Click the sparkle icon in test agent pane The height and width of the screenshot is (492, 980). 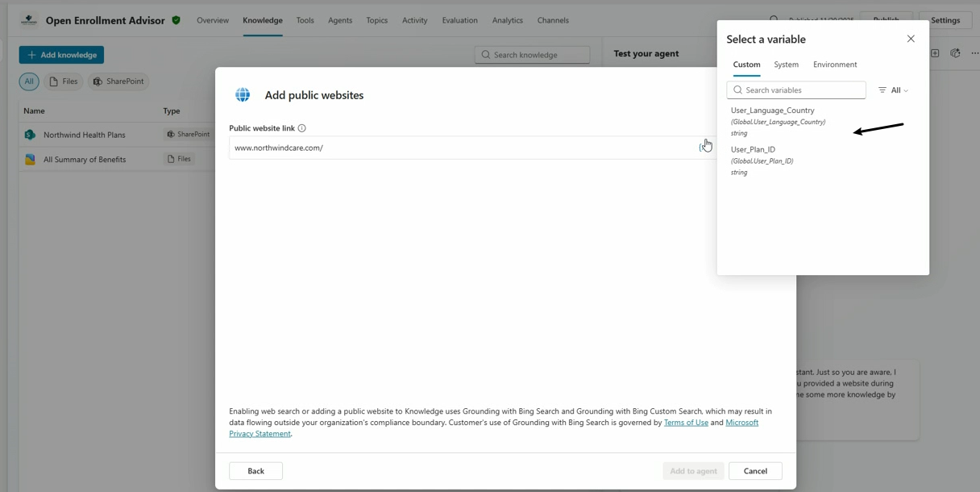(x=955, y=53)
